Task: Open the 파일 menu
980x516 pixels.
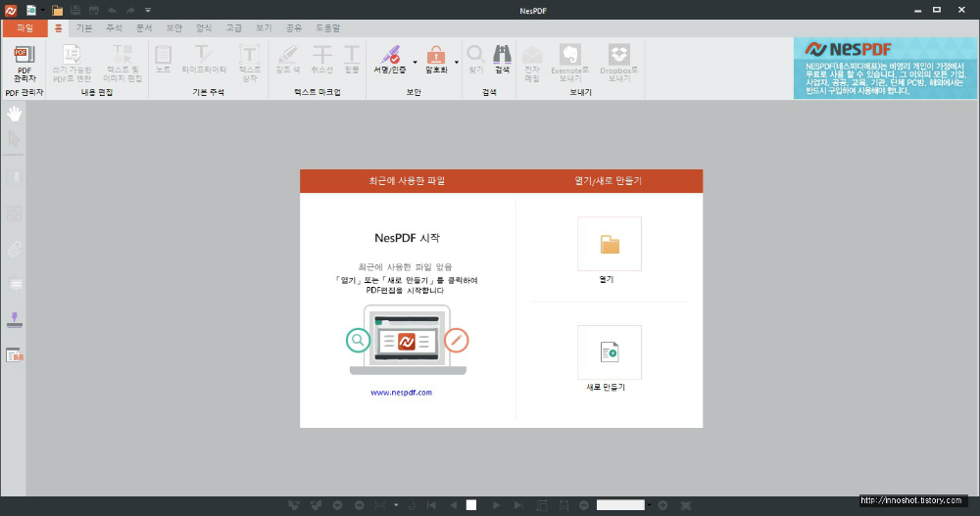Action: [25, 28]
